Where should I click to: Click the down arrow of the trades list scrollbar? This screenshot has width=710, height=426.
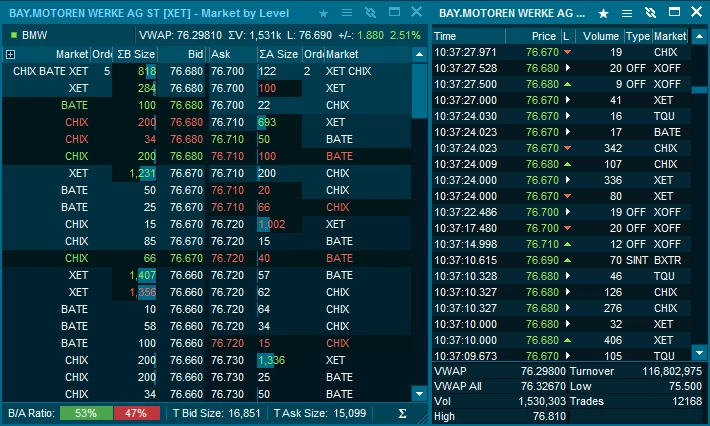699,352
